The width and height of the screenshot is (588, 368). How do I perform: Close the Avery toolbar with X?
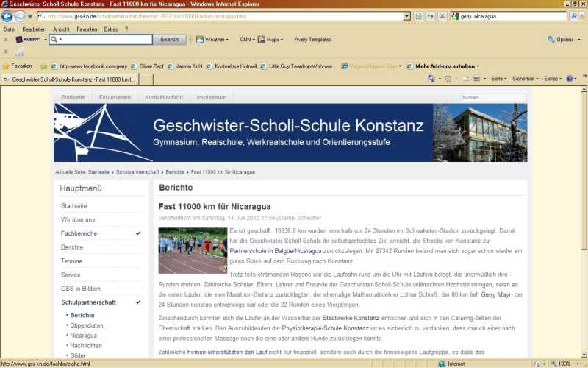[5, 40]
